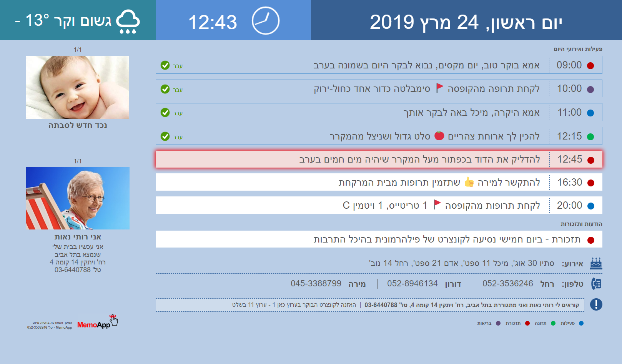
Task: Click the dashed info box with address details
Action: click(x=370, y=305)
